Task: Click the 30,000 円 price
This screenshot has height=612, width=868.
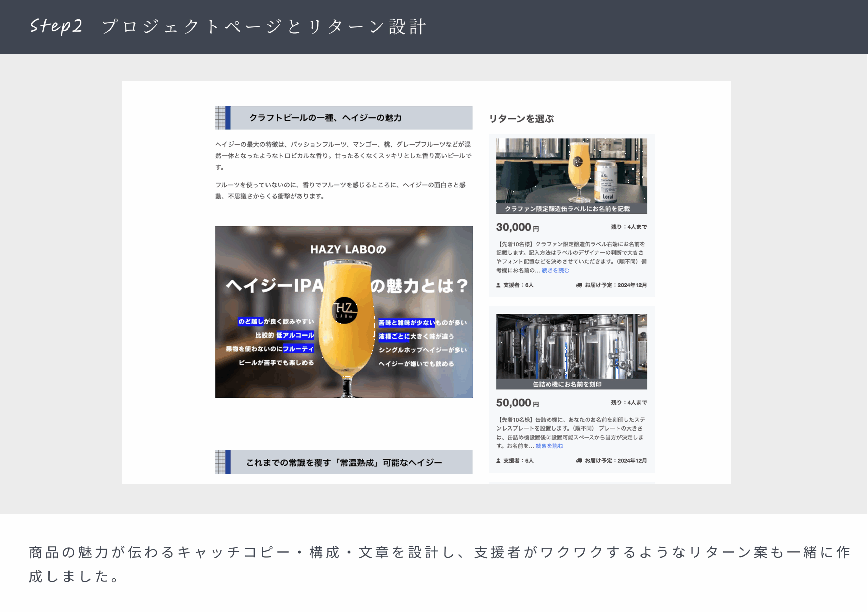Action: point(517,227)
